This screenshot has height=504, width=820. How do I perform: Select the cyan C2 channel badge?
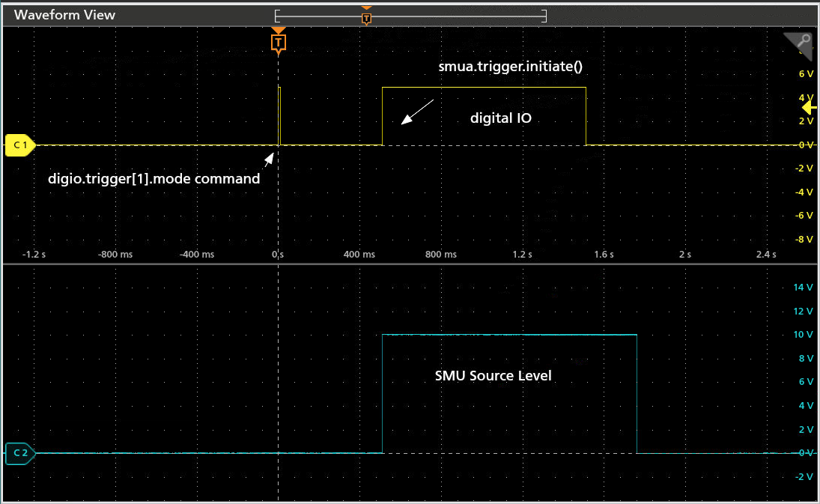click(x=19, y=453)
